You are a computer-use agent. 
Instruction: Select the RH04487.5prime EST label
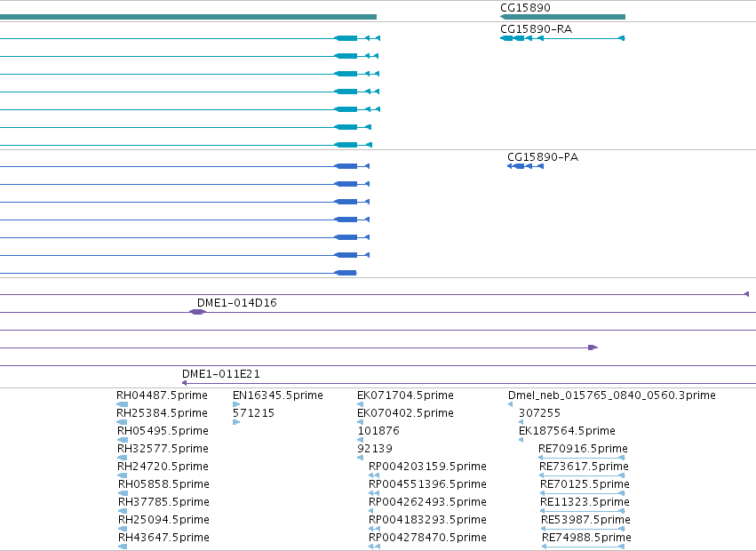tap(162, 395)
